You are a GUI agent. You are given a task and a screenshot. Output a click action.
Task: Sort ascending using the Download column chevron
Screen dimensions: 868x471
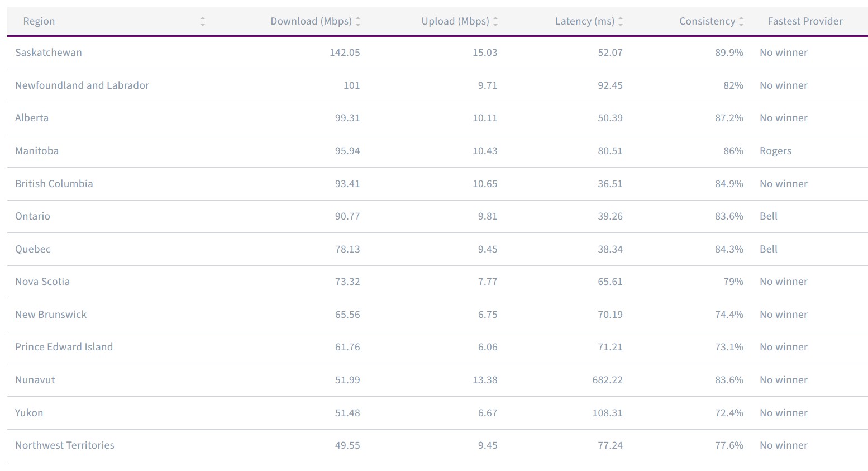358,18
